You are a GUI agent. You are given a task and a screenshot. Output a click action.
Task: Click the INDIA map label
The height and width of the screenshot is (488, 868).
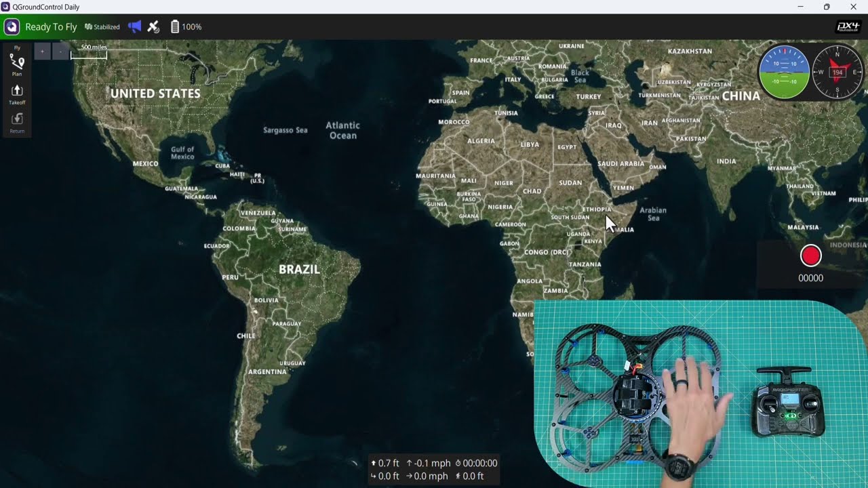point(726,161)
